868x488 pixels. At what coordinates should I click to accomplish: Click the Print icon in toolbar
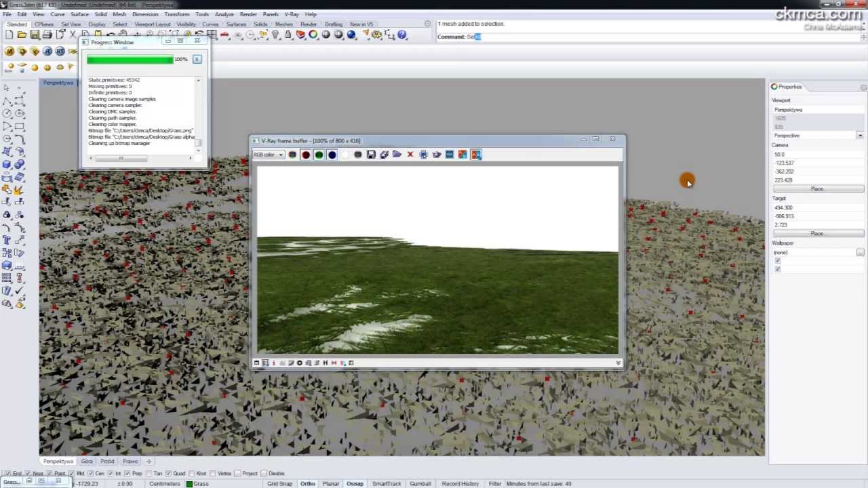point(47,35)
